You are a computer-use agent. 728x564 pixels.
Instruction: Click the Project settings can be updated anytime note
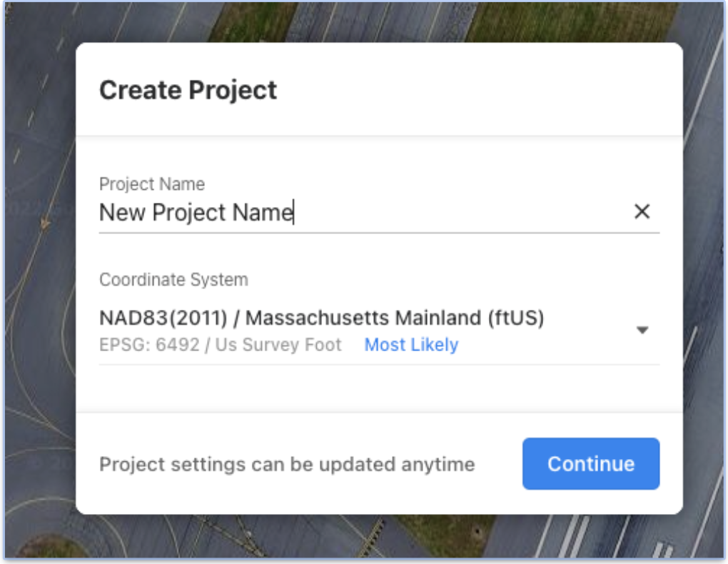(x=287, y=464)
